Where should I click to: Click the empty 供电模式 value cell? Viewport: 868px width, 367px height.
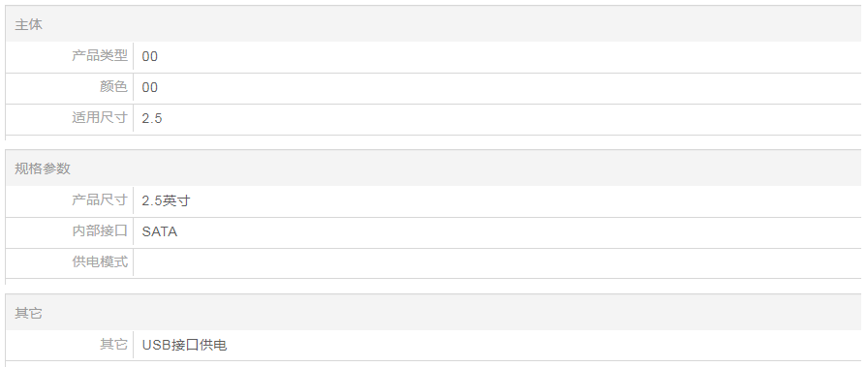497,262
